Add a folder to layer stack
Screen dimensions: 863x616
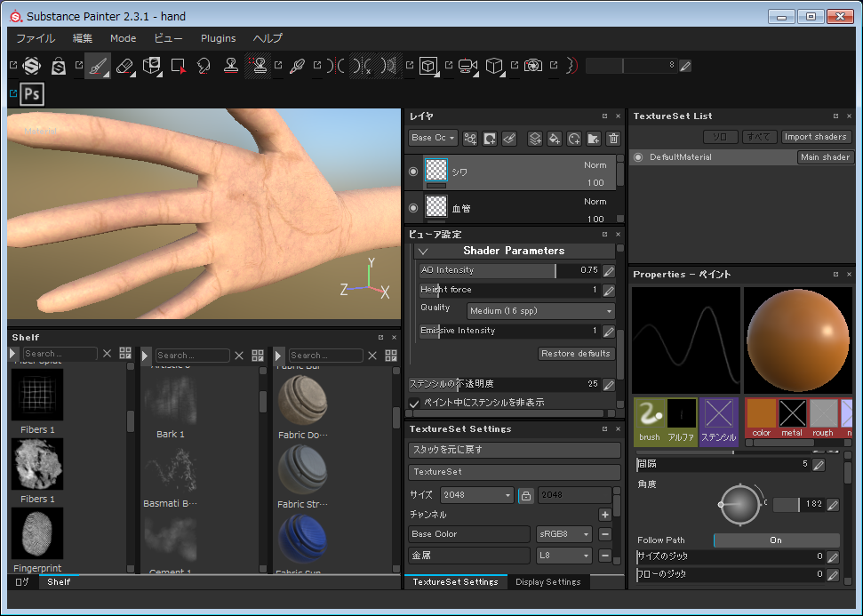coord(594,139)
